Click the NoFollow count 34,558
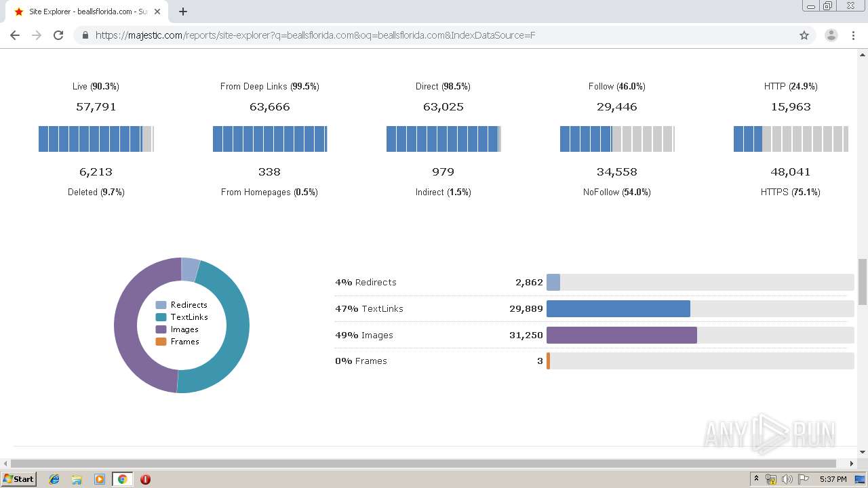This screenshot has width=868, height=488. 617,171
